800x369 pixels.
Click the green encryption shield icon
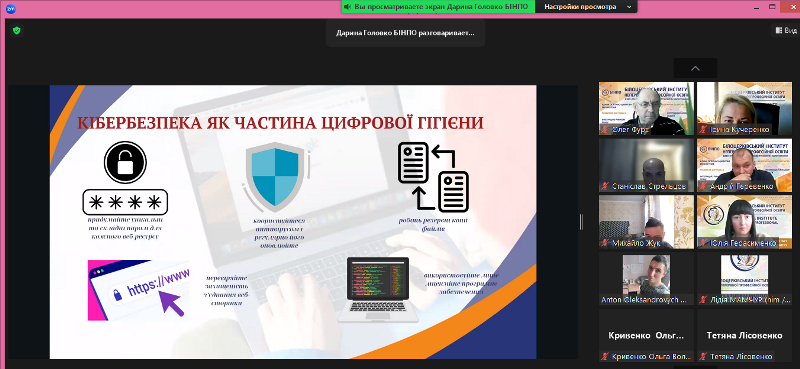(17, 31)
